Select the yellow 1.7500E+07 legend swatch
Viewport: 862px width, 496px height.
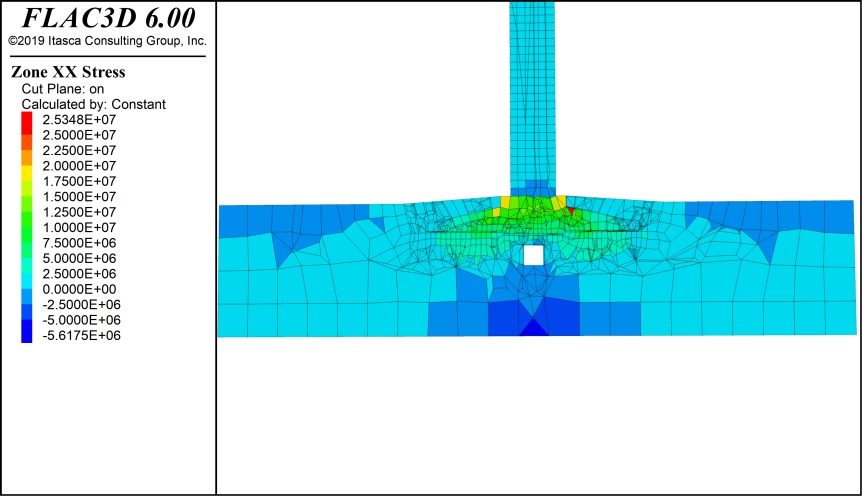pyautogui.click(x=27, y=181)
